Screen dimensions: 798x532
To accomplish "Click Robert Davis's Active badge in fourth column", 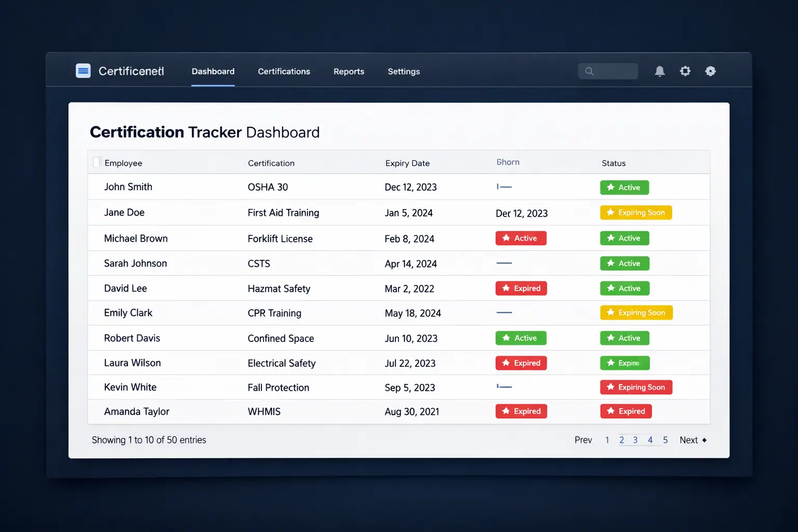I will (521, 338).
